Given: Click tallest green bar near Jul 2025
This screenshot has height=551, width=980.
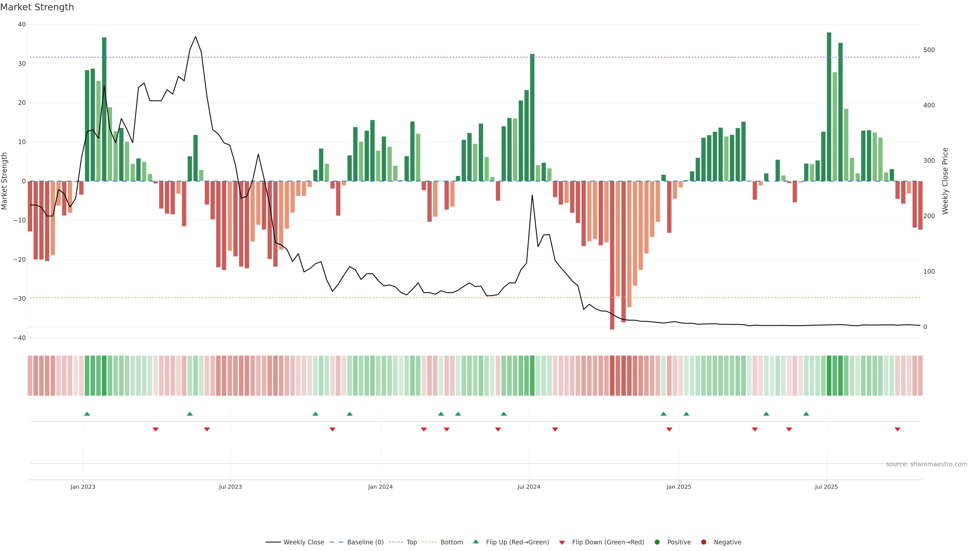Looking at the screenshot, I should pyautogui.click(x=829, y=106).
